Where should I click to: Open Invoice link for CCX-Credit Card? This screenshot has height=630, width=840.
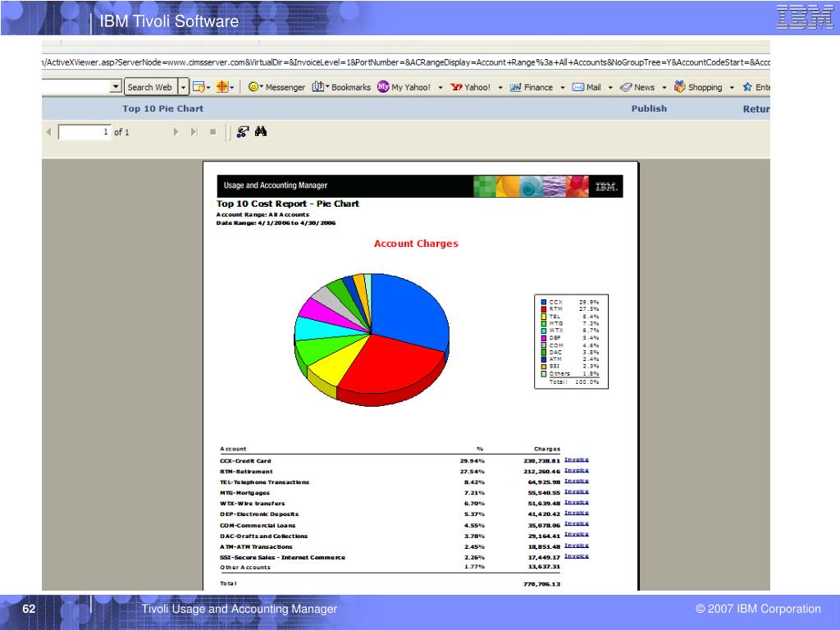(577, 459)
